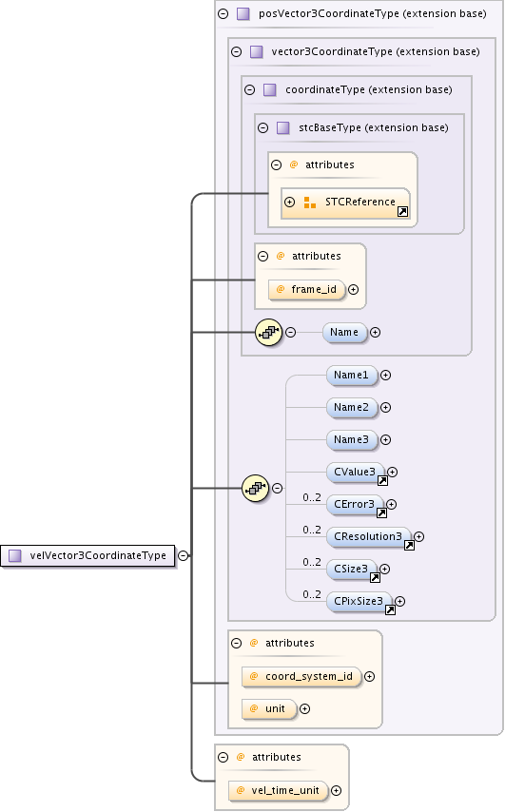Select the CPixSize3 element node
Viewport: 505px width, 812px height.
359,601
